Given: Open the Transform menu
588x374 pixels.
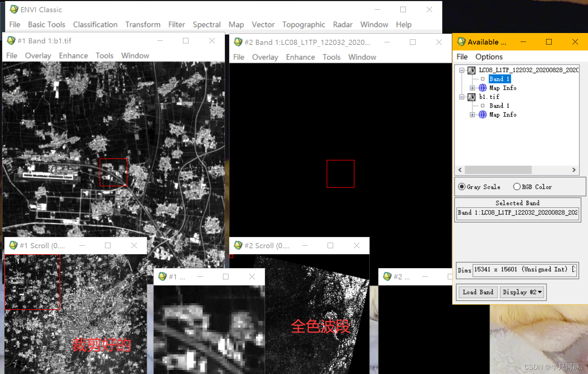Looking at the screenshot, I should [x=143, y=24].
